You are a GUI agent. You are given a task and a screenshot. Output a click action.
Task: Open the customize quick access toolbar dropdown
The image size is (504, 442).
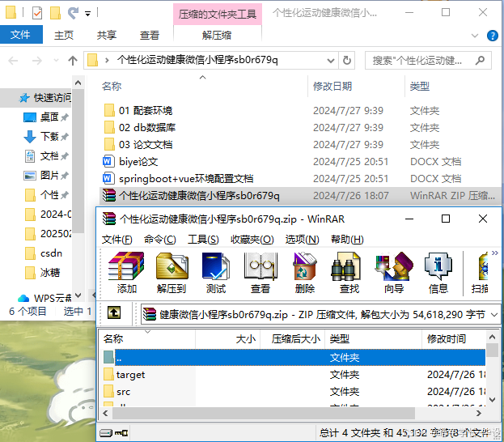pos(87,14)
